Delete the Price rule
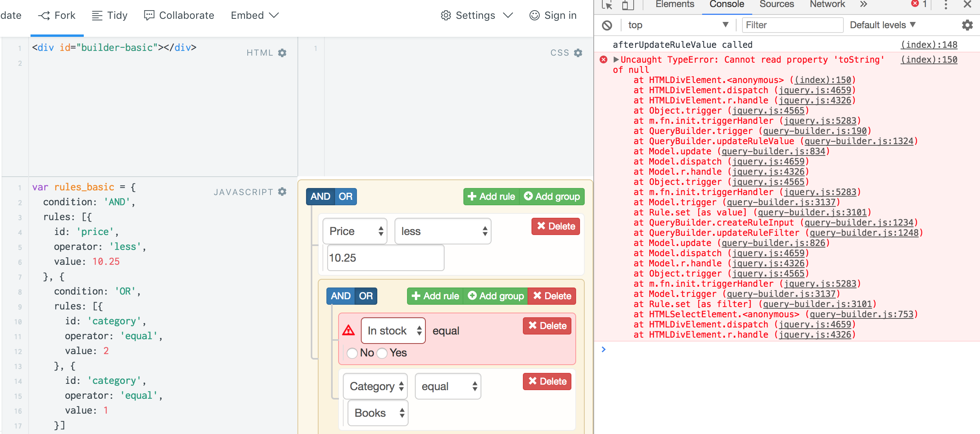 point(556,226)
